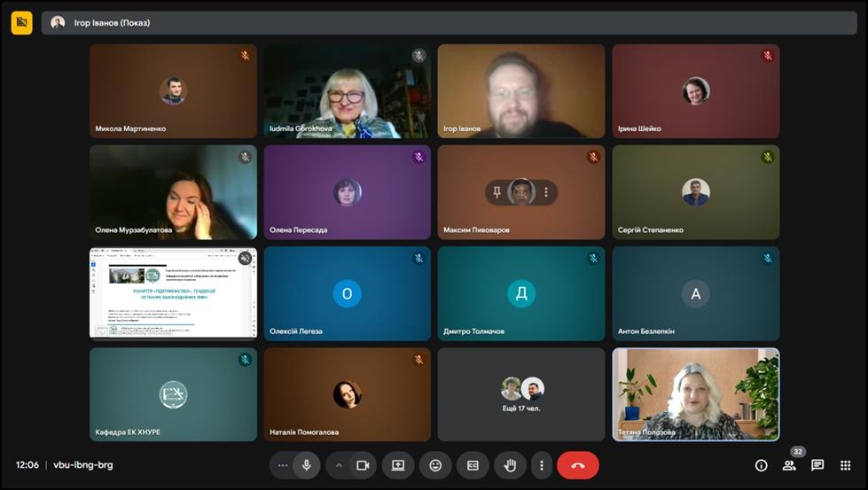The height and width of the screenshot is (490, 868).
Task: Click the Present screen icon
Action: (x=398, y=465)
